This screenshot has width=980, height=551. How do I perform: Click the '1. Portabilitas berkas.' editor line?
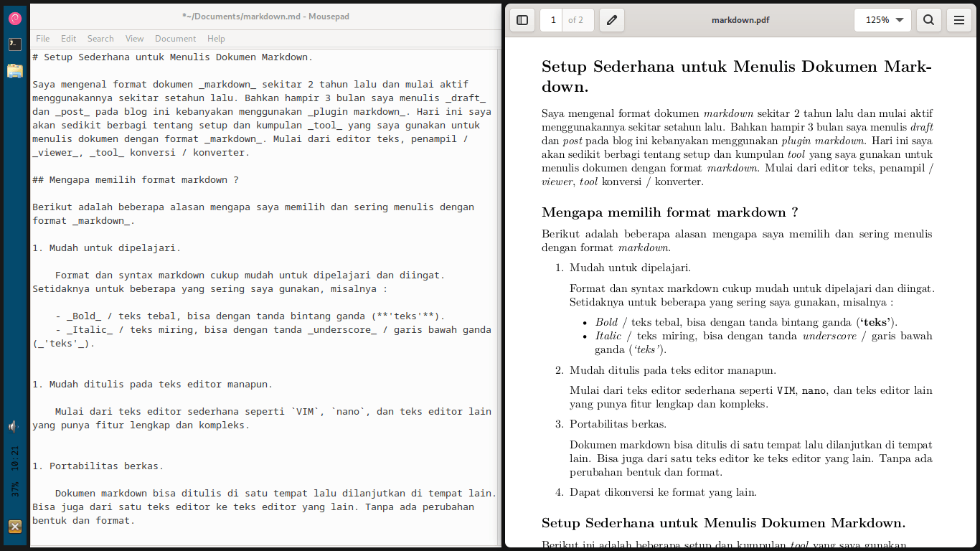(98, 466)
